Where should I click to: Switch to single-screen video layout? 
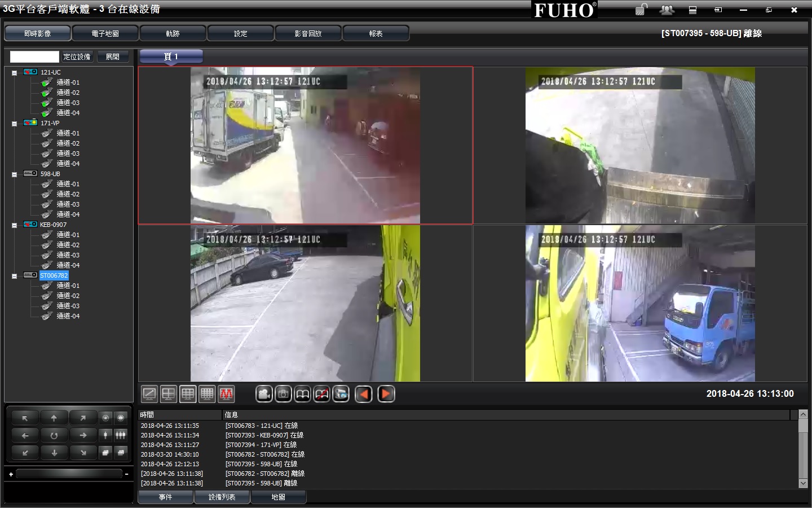[x=149, y=394]
